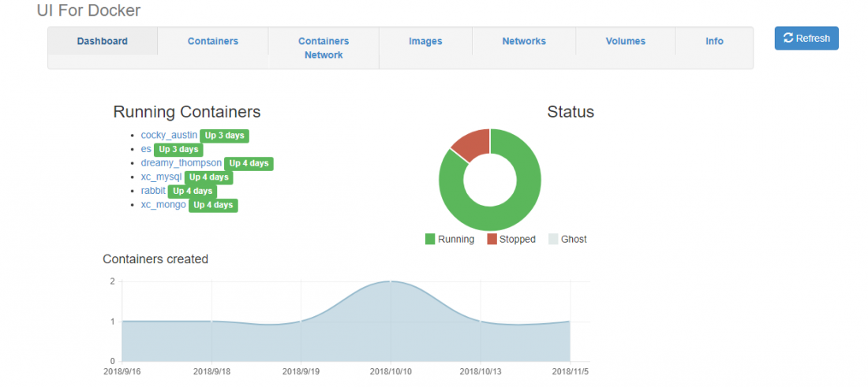
Task: Click the red stopped segment of donut chart
Action: [x=473, y=144]
